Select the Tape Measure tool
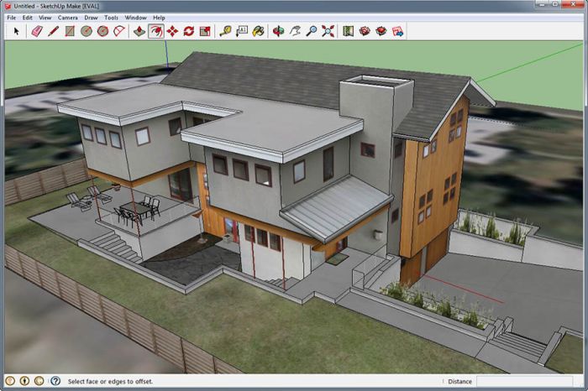 (225, 31)
